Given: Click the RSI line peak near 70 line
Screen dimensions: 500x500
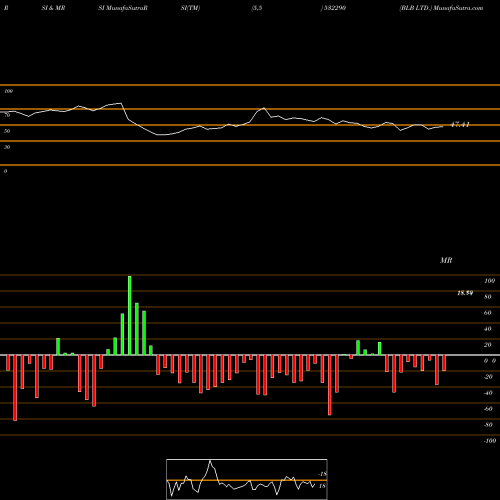Looking at the screenshot, I should pyautogui.click(x=264, y=108).
